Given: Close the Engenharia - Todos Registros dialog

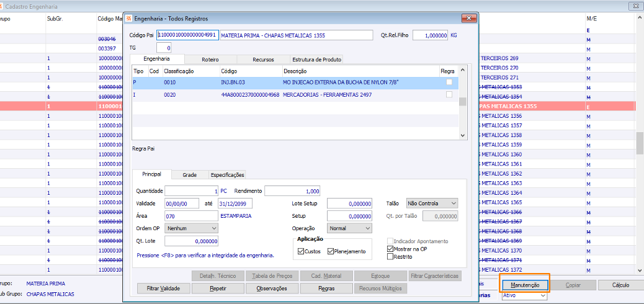Looking at the screenshot, I should 468,18.
